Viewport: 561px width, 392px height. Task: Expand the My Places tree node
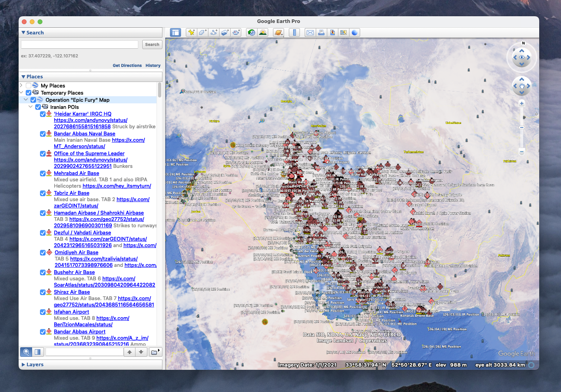tap(21, 86)
